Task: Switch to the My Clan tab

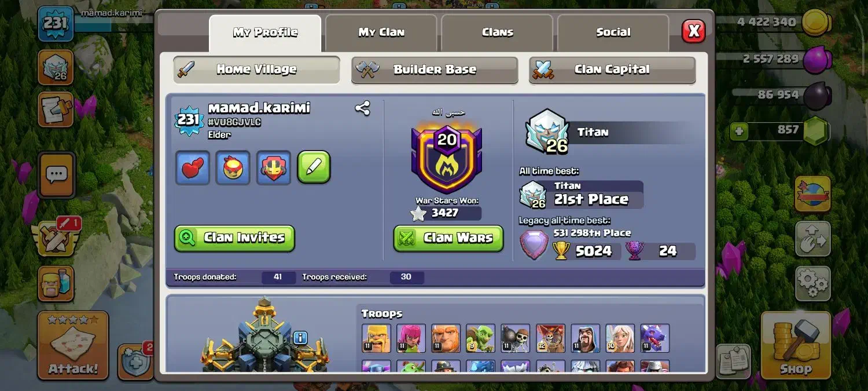Action: click(381, 32)
